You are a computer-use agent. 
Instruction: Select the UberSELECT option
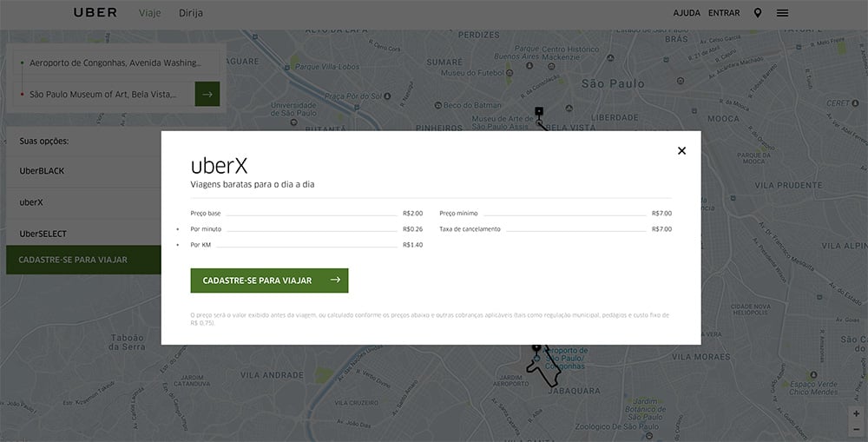[x=83, y=234]
